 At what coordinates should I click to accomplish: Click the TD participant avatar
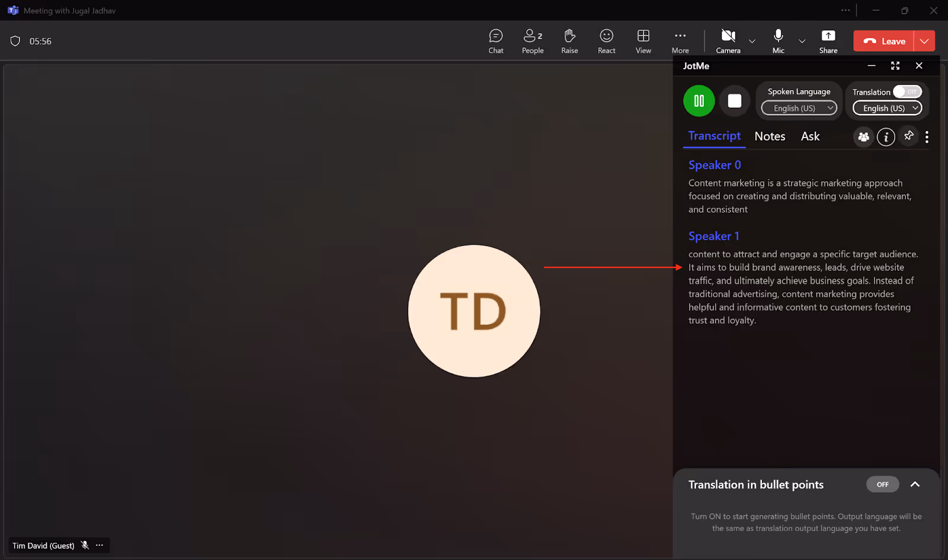(474, 311)
